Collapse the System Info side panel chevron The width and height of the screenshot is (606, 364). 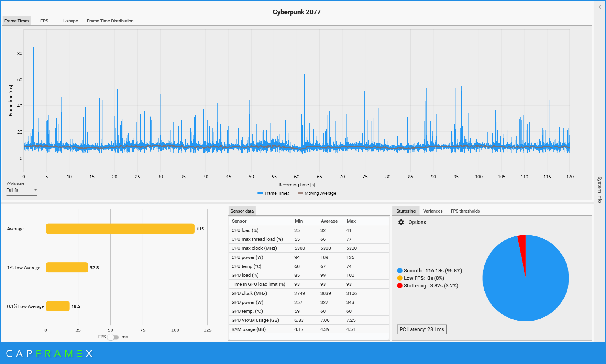pos(600,7)
